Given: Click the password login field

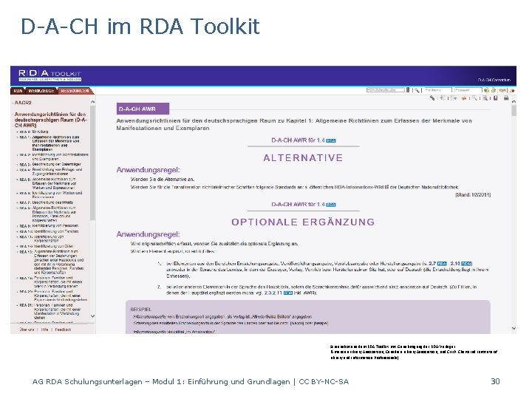Looking at the screenshot, I should [x=468, y=90].
